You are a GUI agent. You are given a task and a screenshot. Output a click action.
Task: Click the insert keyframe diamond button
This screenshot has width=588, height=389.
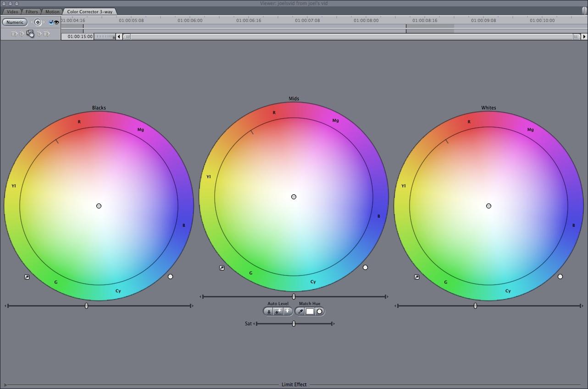tap(38, 22)
